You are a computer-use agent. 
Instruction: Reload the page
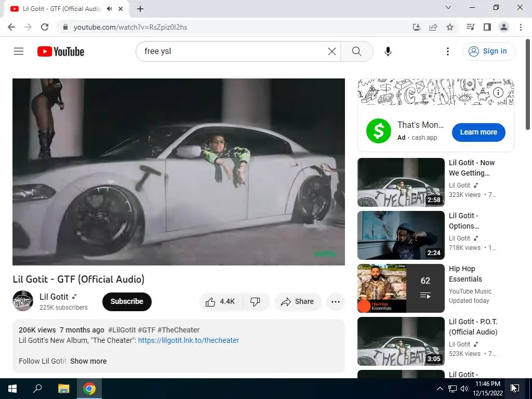[45, 27]
